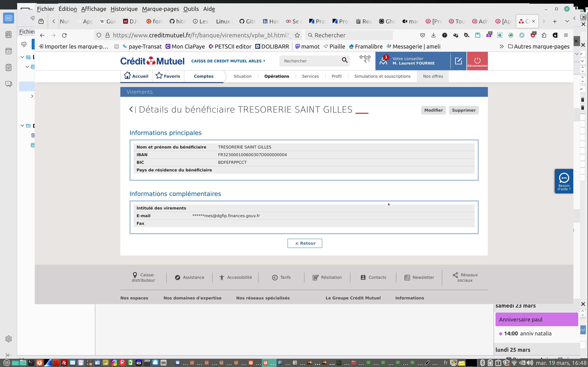Reload the page with the refresh icon
Screen dimensions: 588x367
click(x=64, y=35)
